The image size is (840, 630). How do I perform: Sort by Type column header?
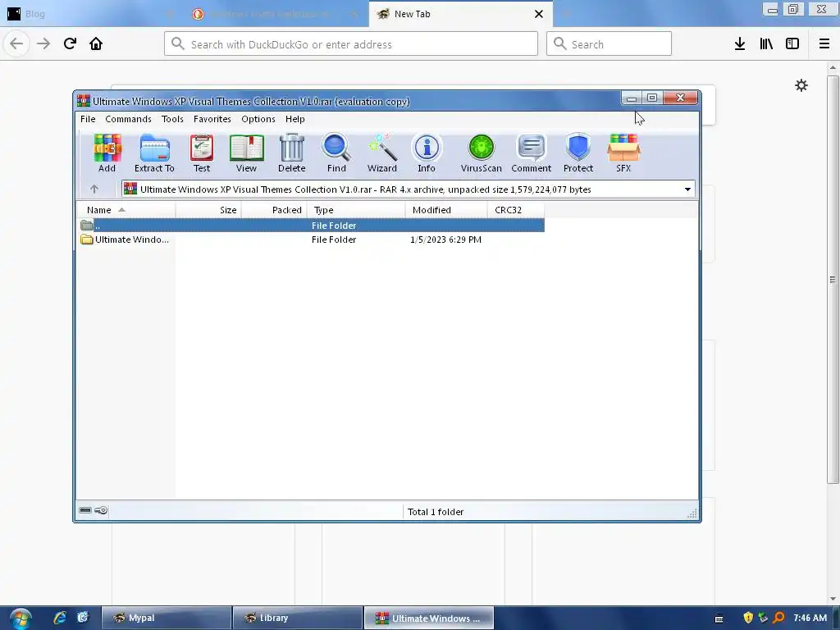pyautogui.click(x=356, y=210)
